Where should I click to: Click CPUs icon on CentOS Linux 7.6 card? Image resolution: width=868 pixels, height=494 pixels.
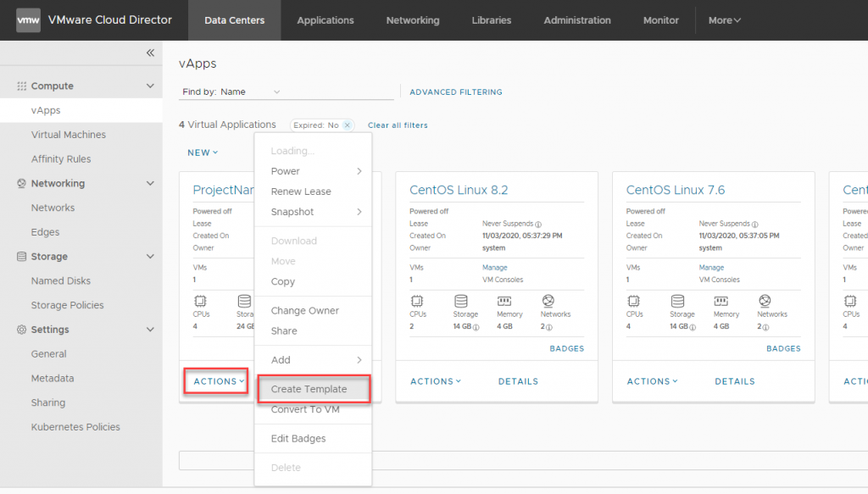pyautogui.click(x=633, y=301)
